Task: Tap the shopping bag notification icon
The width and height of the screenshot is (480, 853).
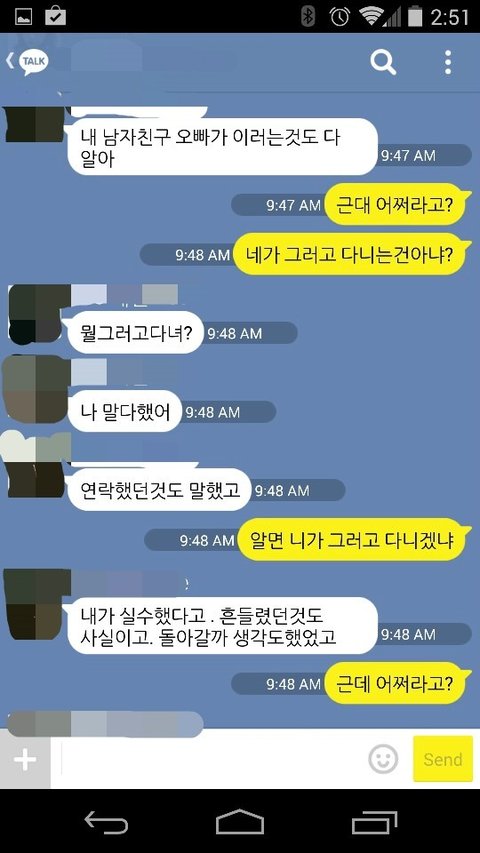Action: pos(55,15)
